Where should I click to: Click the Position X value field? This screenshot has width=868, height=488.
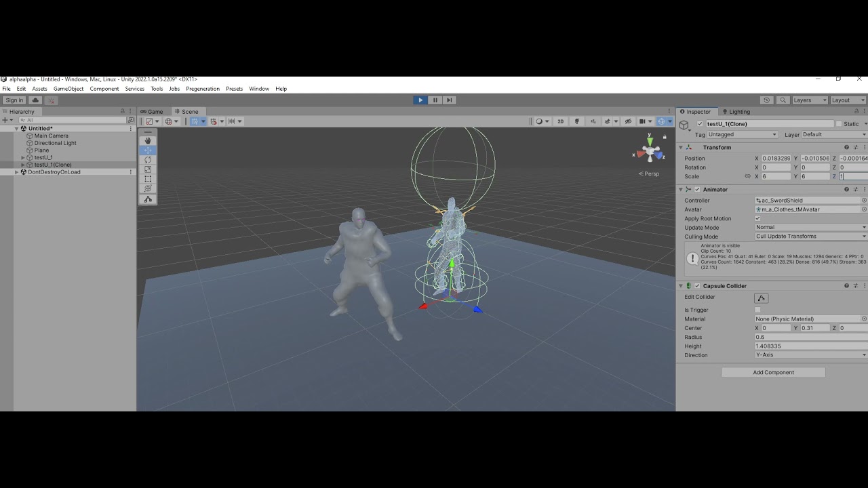click(x=773, y=157)
